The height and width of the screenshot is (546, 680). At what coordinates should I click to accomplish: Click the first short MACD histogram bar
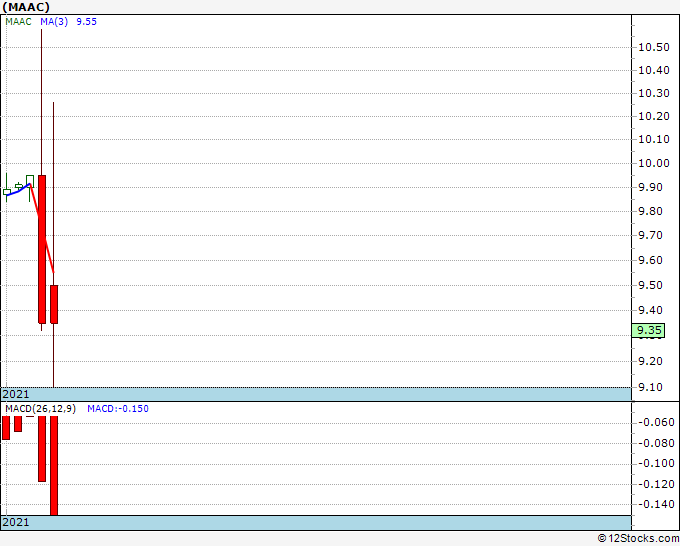coord(6,428)
